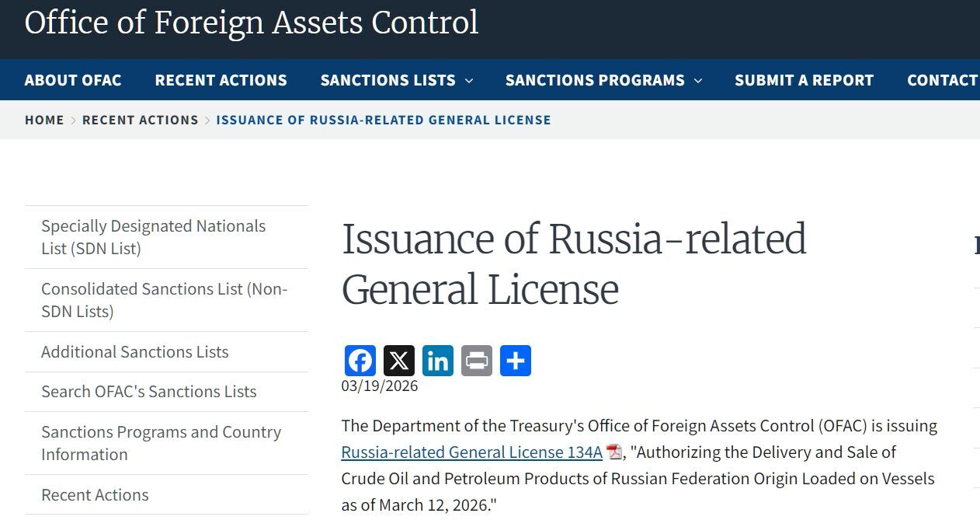Open the Consolidated Sanctions List page
This screenshot has height=520, width=980.
(x=164, y=300)
